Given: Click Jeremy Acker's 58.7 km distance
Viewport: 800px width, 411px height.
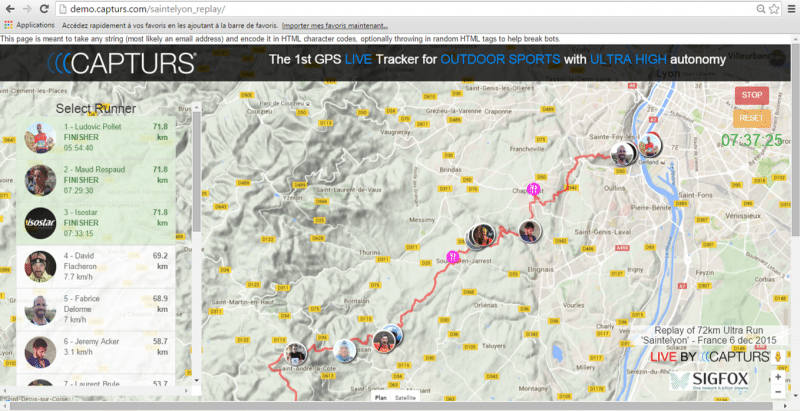Looking at the screenshot, I should 161,347.
